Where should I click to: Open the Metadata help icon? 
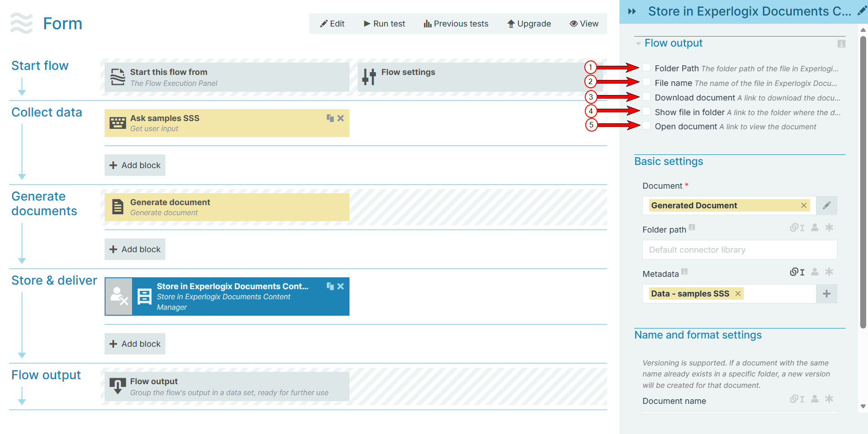pos(684,271)
